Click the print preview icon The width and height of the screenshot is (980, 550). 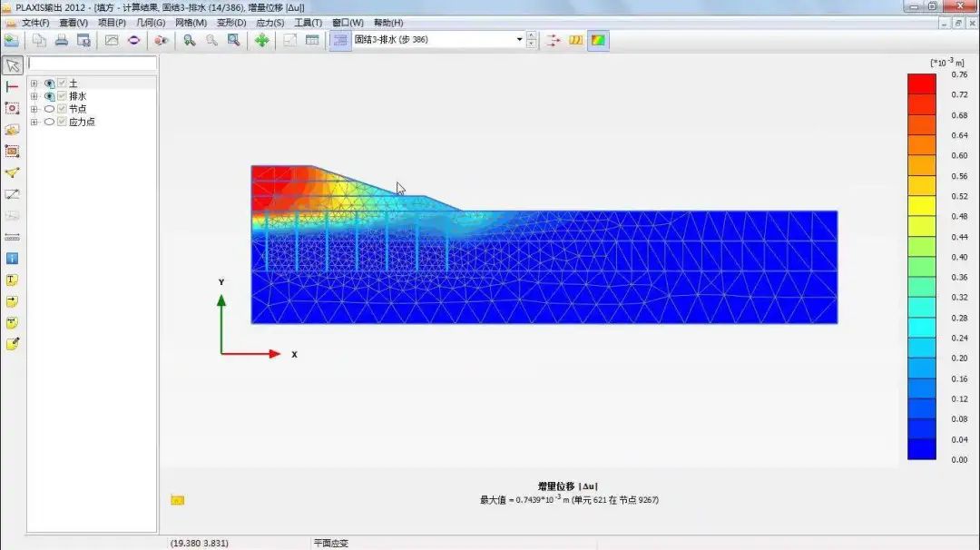tap(83, 40)
